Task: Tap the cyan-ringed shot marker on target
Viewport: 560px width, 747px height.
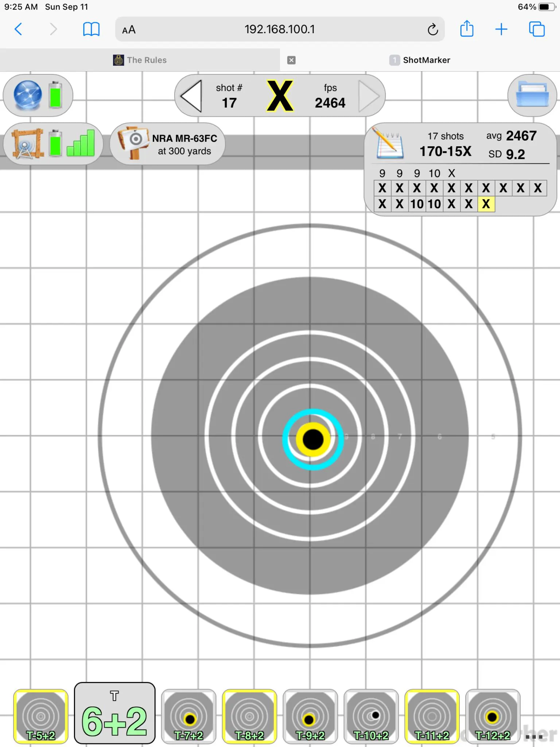Action: pyautogui.click(x=313, y=439)
